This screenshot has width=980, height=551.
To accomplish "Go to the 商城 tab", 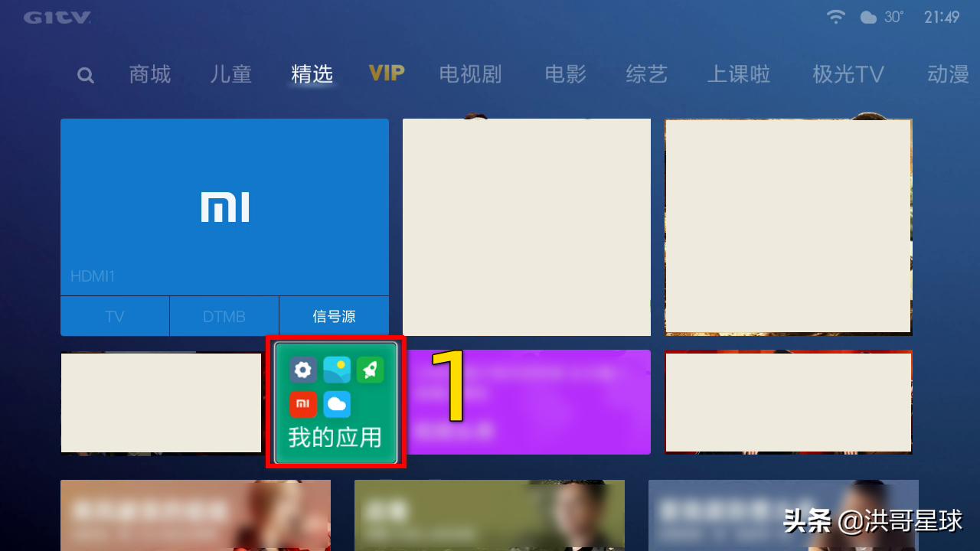I will tap(149, 74).
